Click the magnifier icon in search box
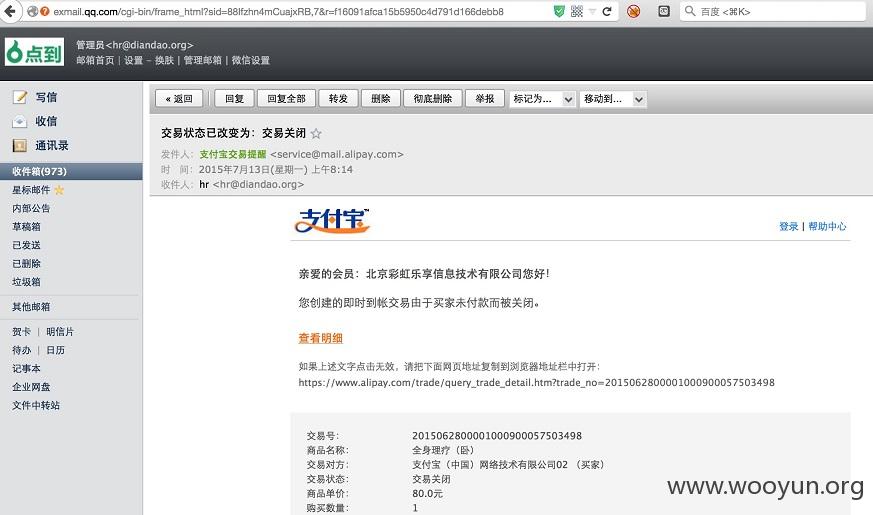Image resolution: width=873 pixels, height=515 pixels. (x=690, y=11)
